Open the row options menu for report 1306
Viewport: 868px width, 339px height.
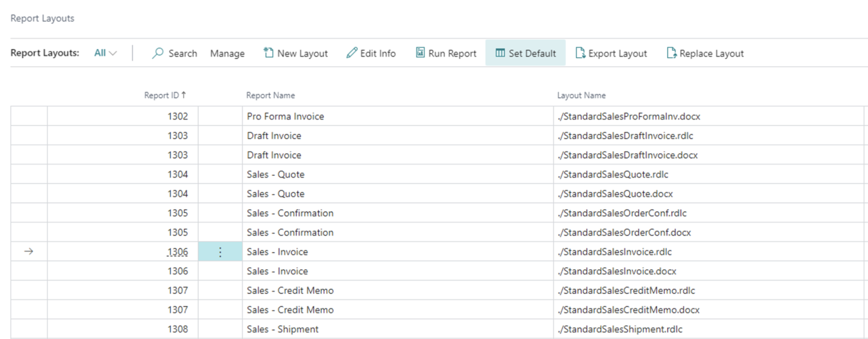tap(220, 251)
